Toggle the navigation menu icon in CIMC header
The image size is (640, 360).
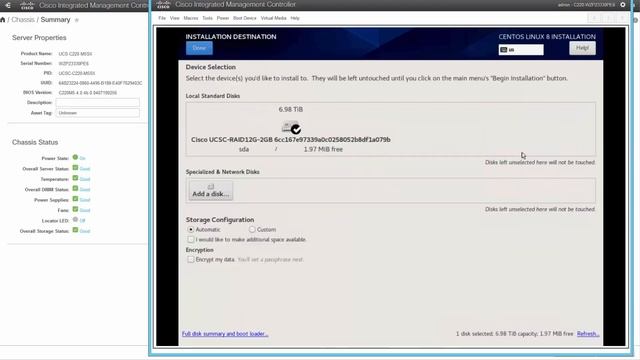[8, 6]
